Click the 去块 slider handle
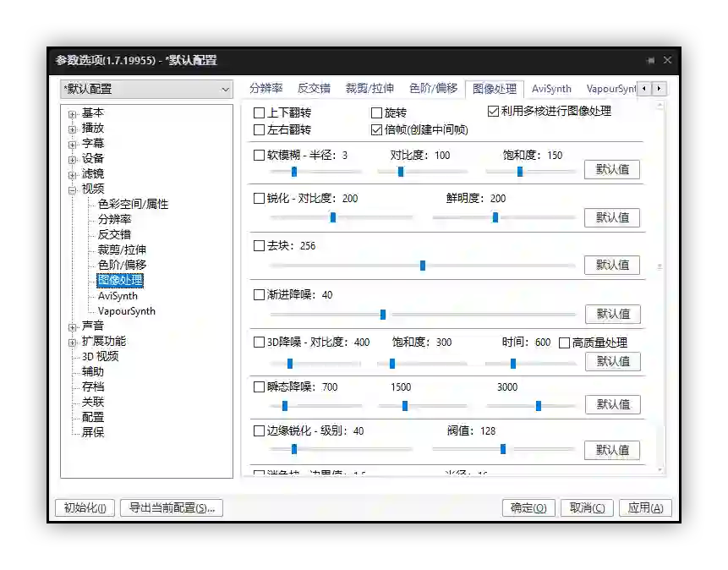This screenshot has height=570, width=728. click(423, 266)
